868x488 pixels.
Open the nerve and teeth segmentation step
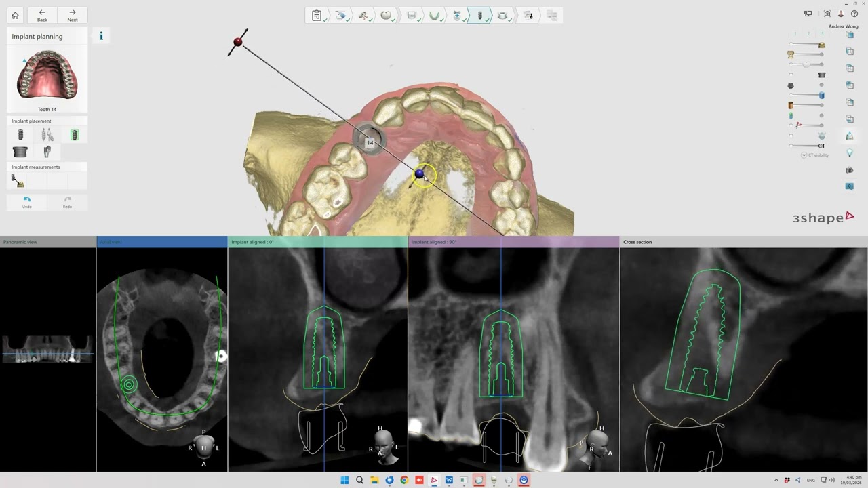coord(457,15)
